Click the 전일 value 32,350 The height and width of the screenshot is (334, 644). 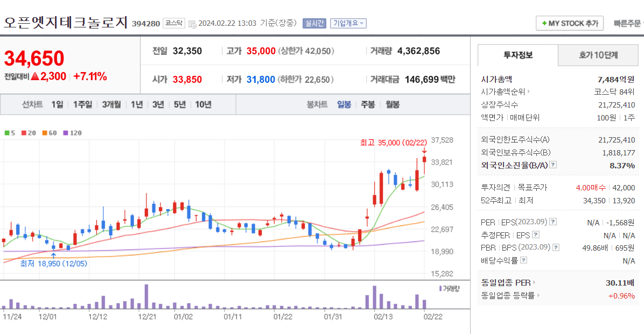tap(187, 51)
